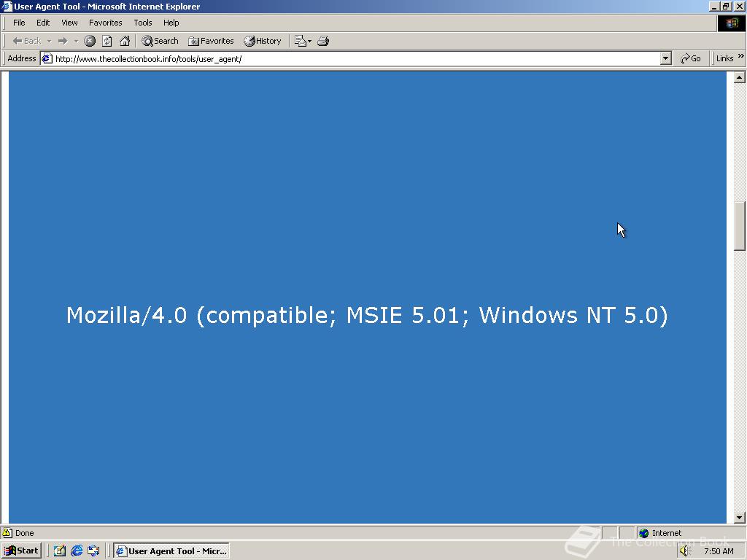The image size is (747, 560).
Task: Click the scrollbar up arrow
Action: pyautogui.click(x=740, y=77)
